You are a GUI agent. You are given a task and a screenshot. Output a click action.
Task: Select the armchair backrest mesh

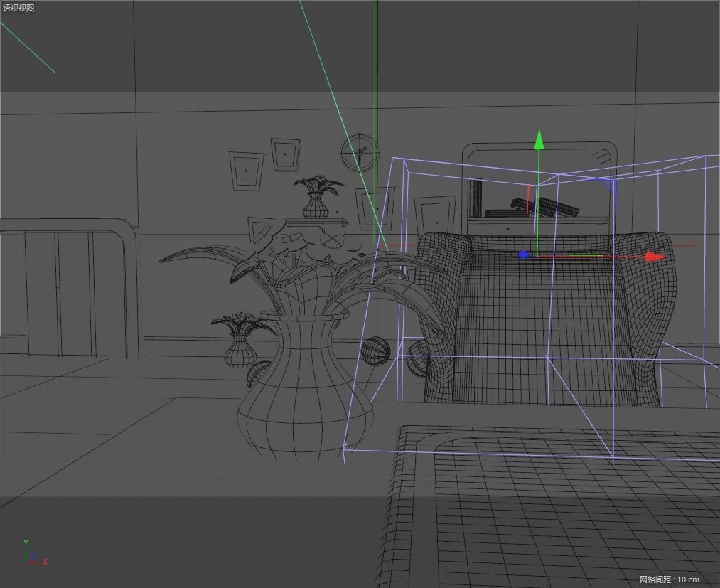547,319
